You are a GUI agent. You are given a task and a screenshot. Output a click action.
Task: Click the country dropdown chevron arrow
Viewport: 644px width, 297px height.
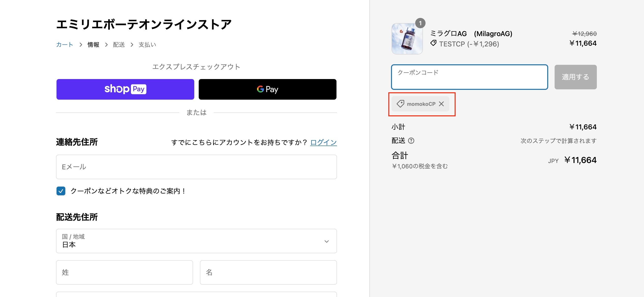point(326,241)
